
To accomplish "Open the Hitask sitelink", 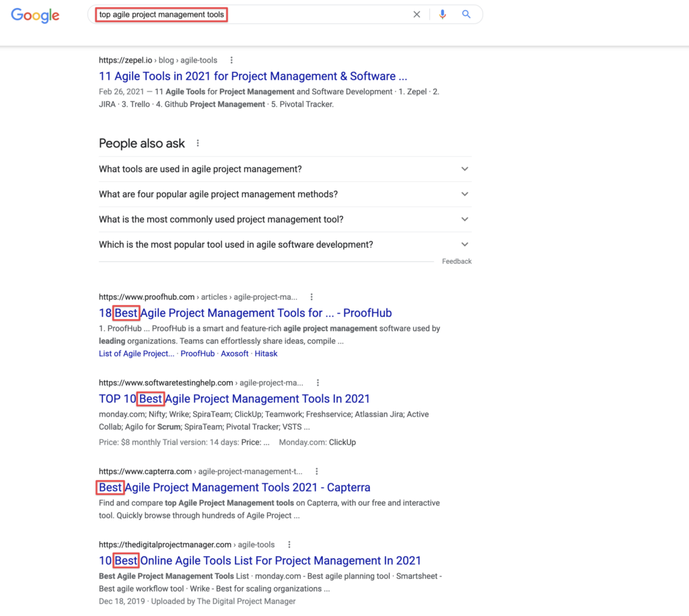I will [x=266, y=354].
